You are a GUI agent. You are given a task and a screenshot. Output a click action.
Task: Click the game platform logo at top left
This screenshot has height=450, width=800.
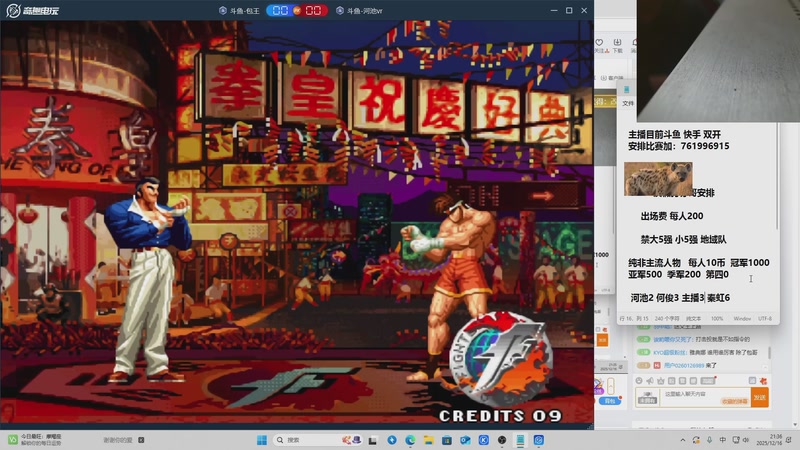tap(32, 10)
